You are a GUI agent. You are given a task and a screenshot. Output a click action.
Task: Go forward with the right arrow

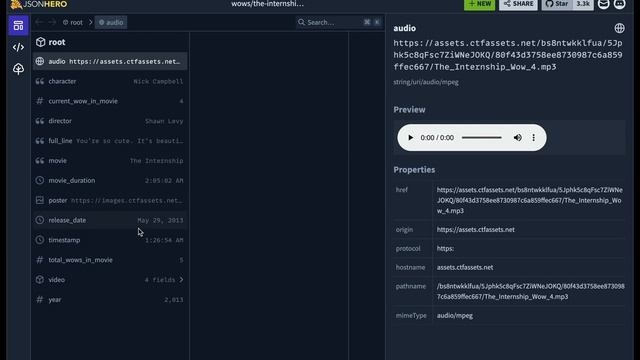pyautogui.click(x=52, y=22)
